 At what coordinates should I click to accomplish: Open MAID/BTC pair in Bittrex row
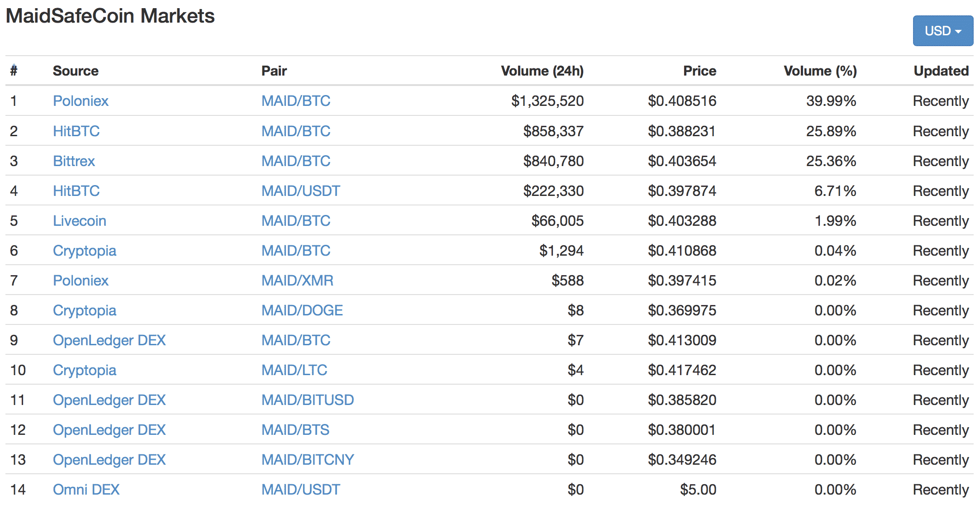pyautogui.click(x=296, y=161)
